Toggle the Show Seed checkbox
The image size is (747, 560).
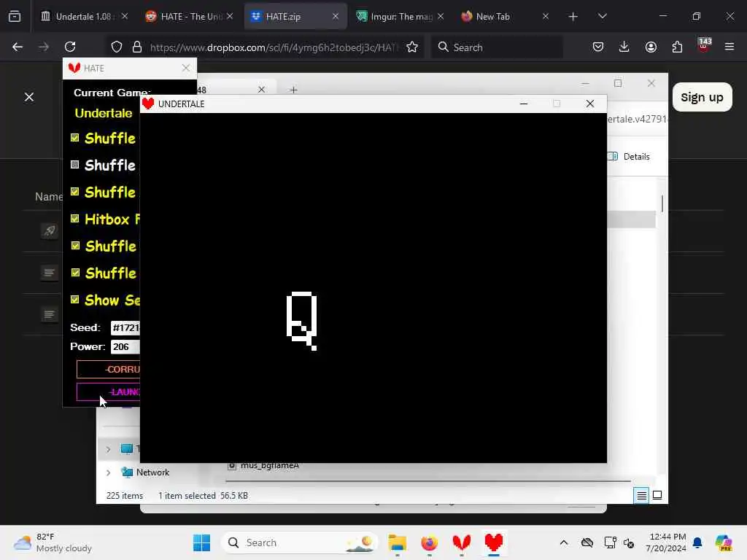click(75, 300)
